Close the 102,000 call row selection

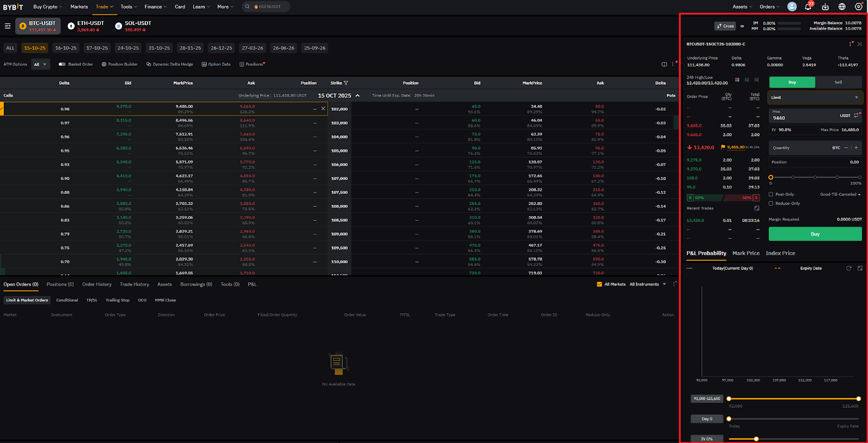(323, 109)
